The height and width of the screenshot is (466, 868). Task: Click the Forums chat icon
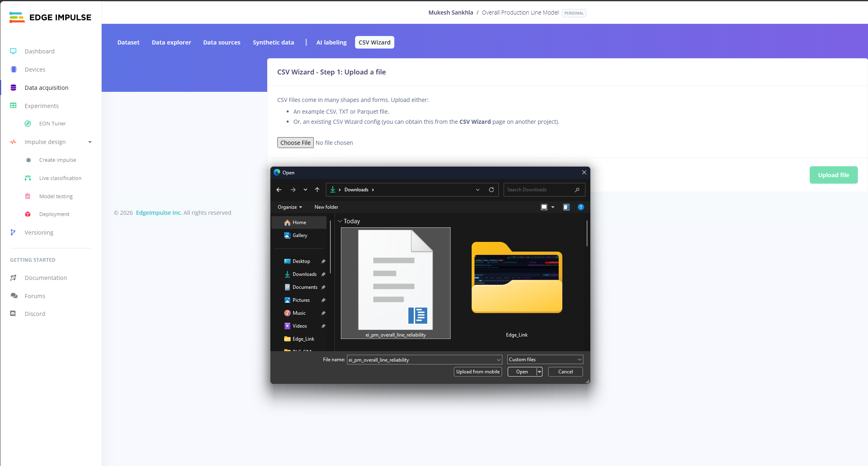click(14, 296)
